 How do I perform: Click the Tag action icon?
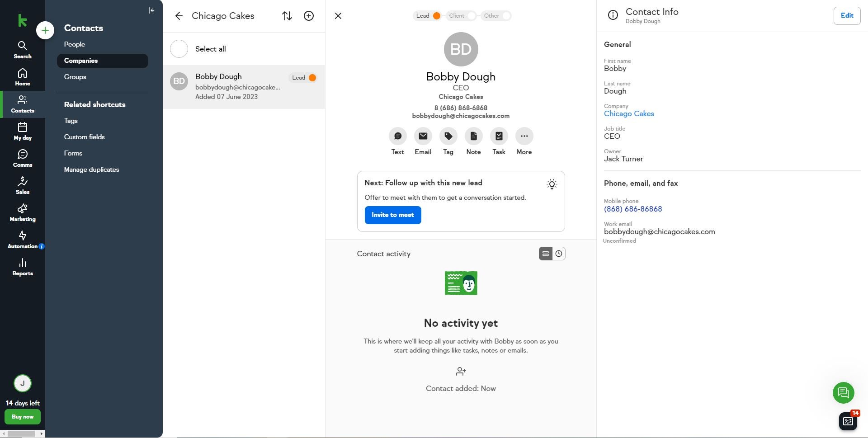click(x=448, y=136)
